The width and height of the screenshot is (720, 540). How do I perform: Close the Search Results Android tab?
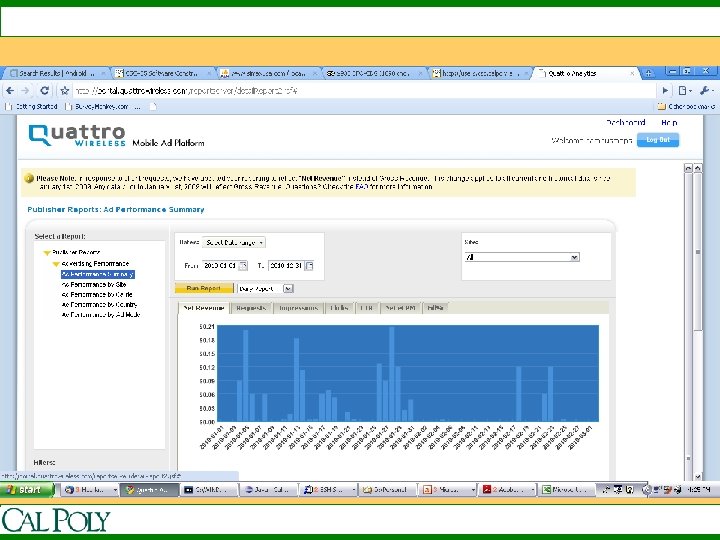[103, 73]
